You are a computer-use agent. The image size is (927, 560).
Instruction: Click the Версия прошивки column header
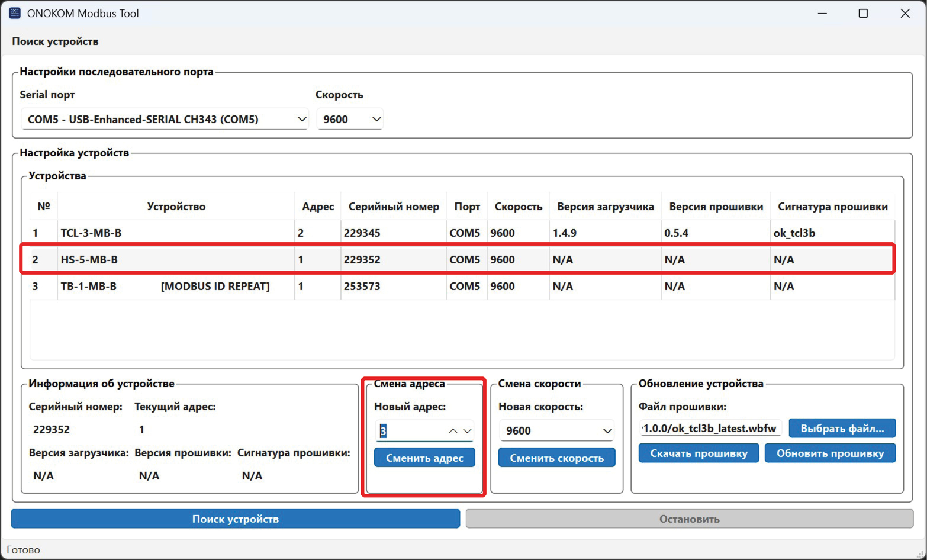pyautogui.click(x=716, y=207)
